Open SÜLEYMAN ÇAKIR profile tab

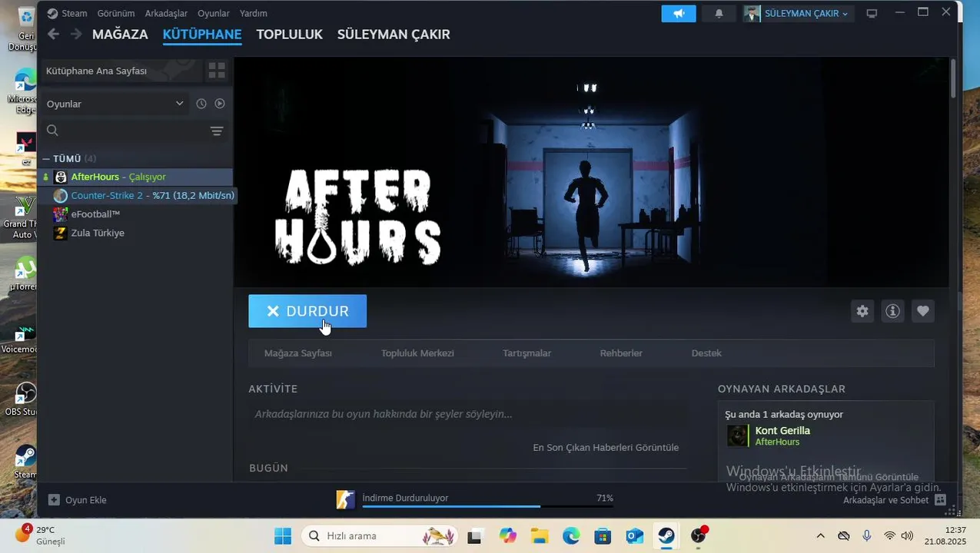click(x=394, y=35)
